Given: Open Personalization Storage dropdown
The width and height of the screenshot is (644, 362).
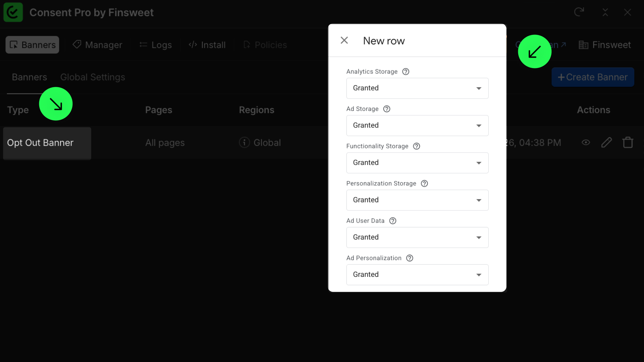Looking at the screenshot, I should 417,200.
